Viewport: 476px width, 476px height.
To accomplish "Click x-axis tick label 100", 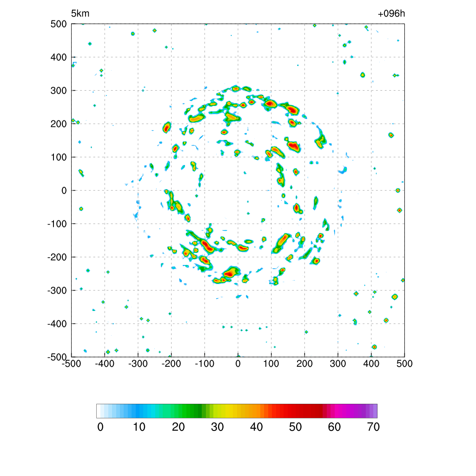I will [x=271, y=364].
